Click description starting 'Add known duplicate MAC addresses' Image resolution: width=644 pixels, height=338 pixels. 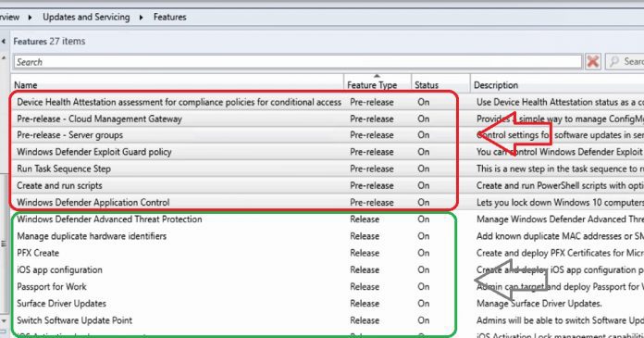[x=560, y=236]
